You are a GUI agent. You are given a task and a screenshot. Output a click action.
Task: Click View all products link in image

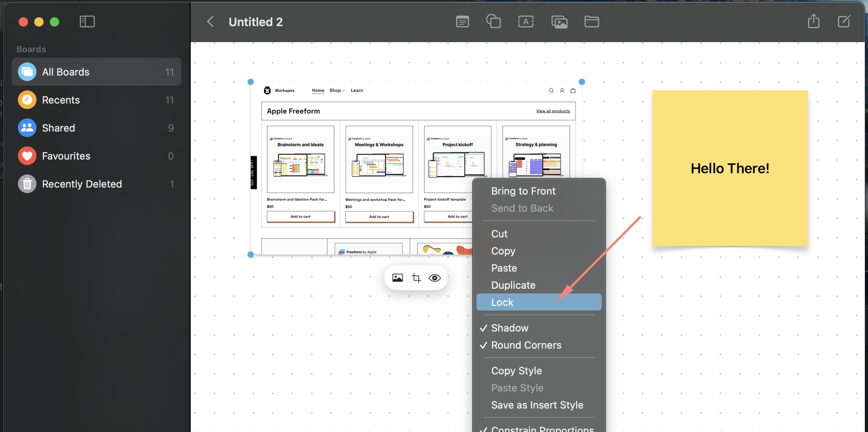pyautogui.click(x=553, y=111)
